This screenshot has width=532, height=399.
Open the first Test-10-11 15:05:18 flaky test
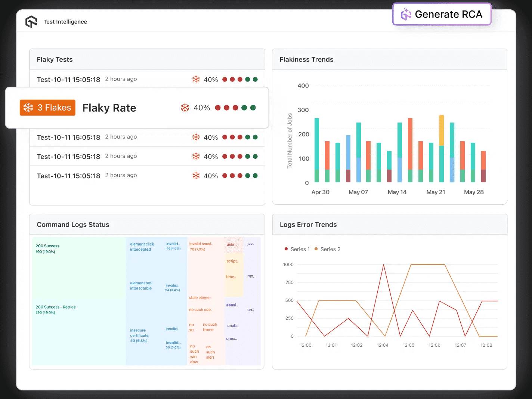point(68,79)
